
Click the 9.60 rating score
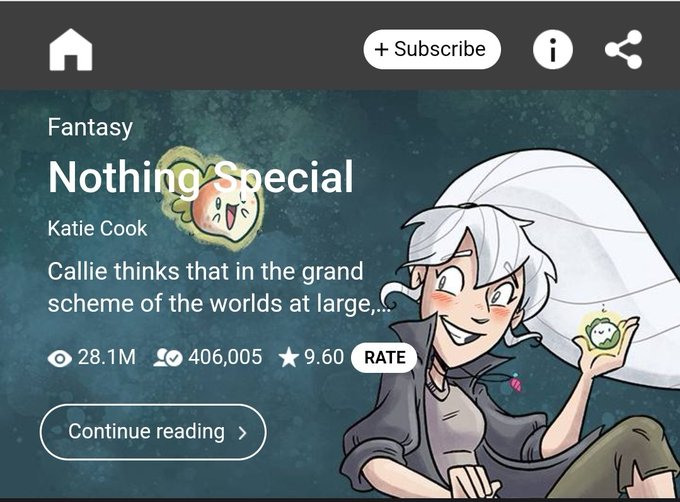tap(324, 357)
